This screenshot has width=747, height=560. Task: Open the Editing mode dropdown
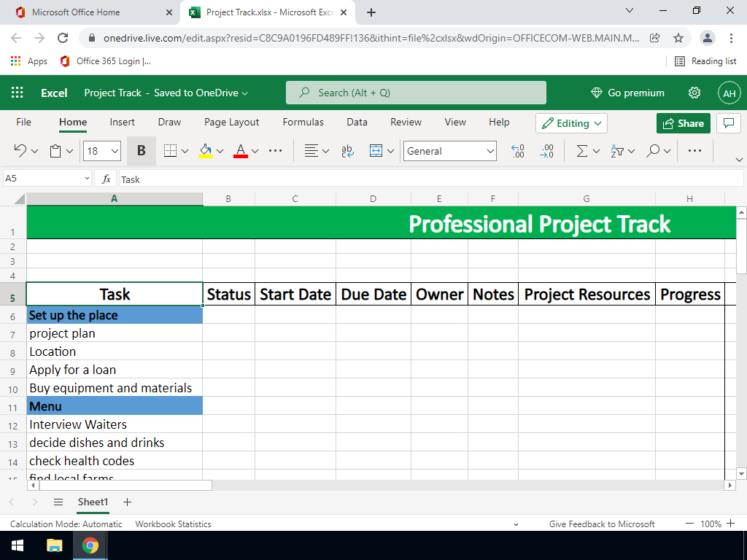pyautogui.click(x=572, y=123)
